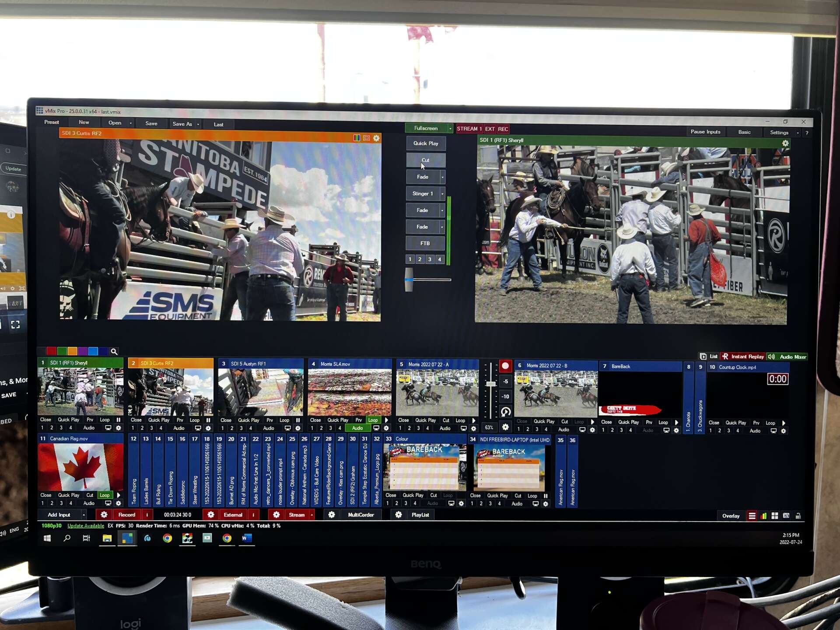The image size is (840, 630).
Task: Open the settings gear on the SDI 3 Curtis RF2 preview
Action: point(376,138)
